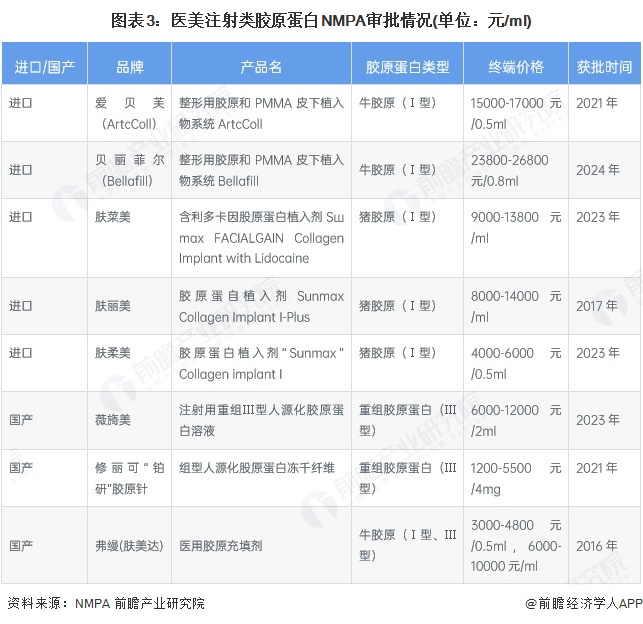Click price '3000-4800元/0.5ml, 6000-10000元/ml'
The width and height of the screenshot is (643, 624).
516,545
